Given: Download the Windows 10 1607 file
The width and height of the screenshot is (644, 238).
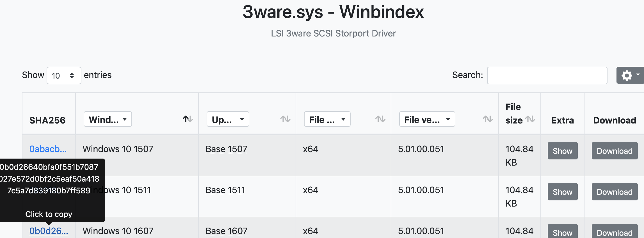Looking at the screenshot, I should point(615,231).
